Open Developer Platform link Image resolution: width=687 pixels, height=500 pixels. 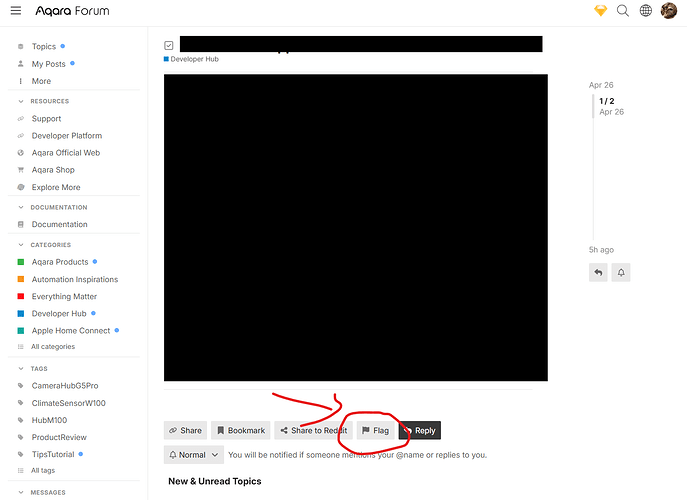tap(67, 136)
